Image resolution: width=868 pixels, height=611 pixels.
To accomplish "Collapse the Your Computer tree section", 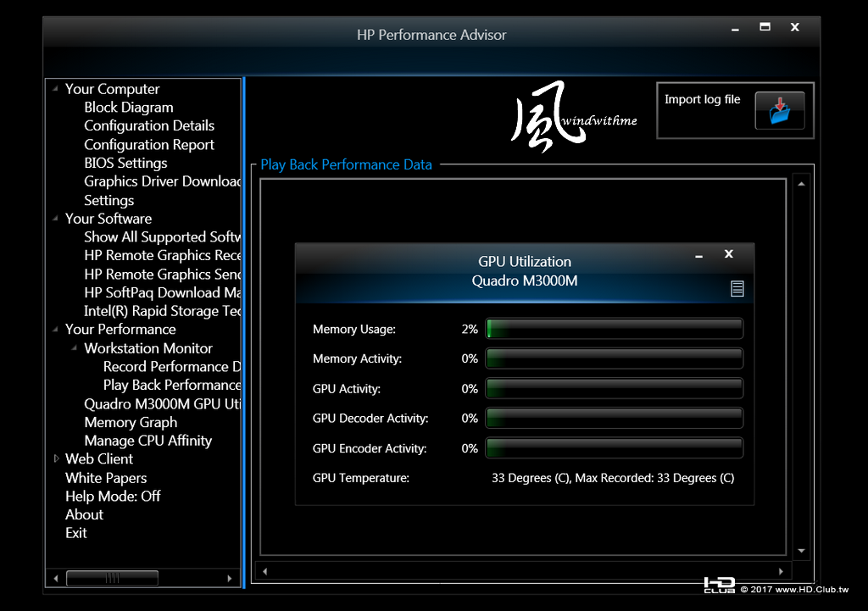I will click(x=55, y=88).
